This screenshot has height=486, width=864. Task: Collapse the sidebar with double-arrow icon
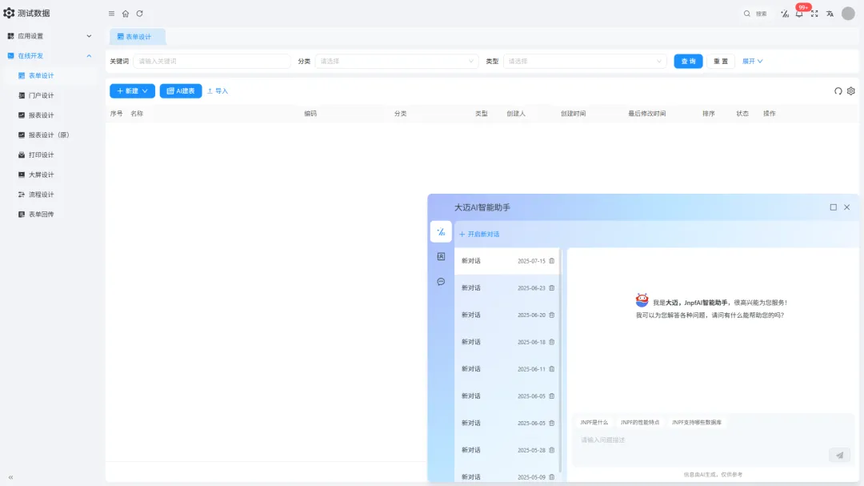coord(10,477)
